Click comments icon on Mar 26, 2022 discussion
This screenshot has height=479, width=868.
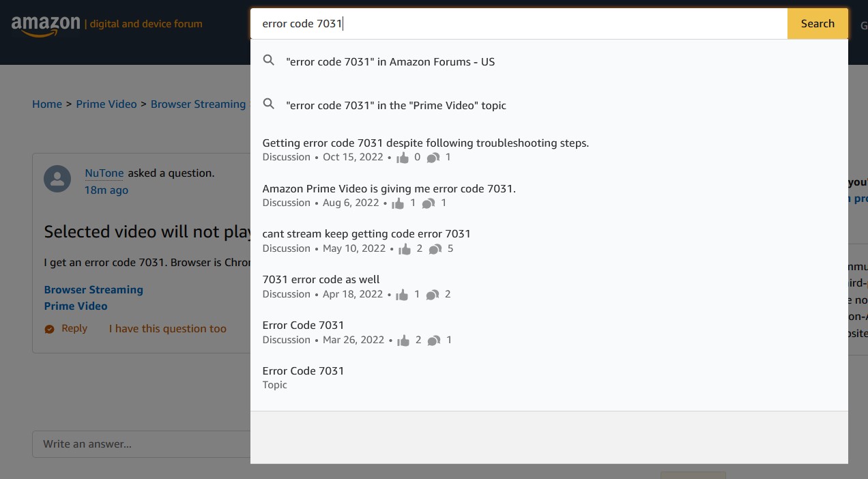click(x=434, y=340)
